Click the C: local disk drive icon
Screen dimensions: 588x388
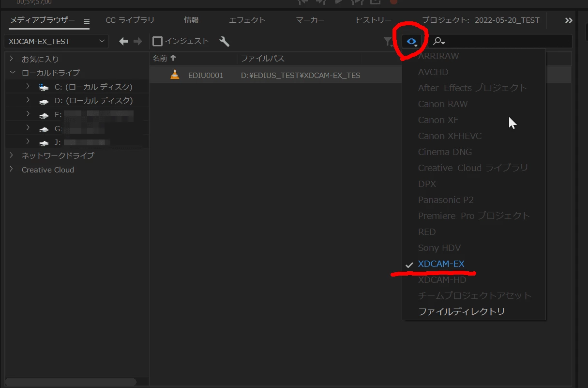(x=44, y=87)
